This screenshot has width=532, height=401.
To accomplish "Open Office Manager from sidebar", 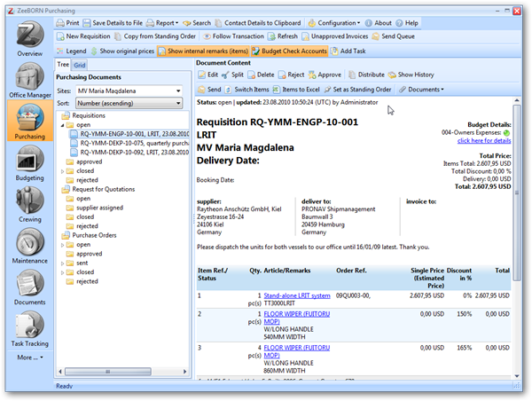I will [x=26, y=82].
